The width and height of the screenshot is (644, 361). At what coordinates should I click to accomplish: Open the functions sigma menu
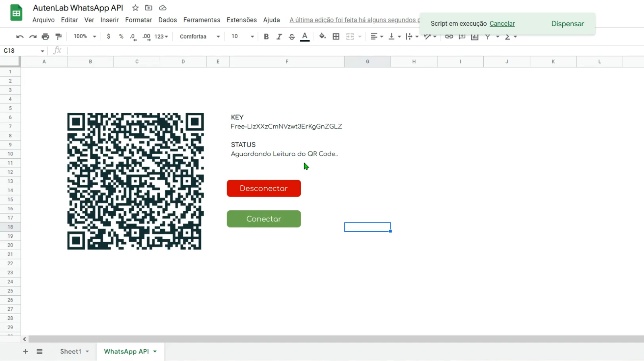click(510, 37)
